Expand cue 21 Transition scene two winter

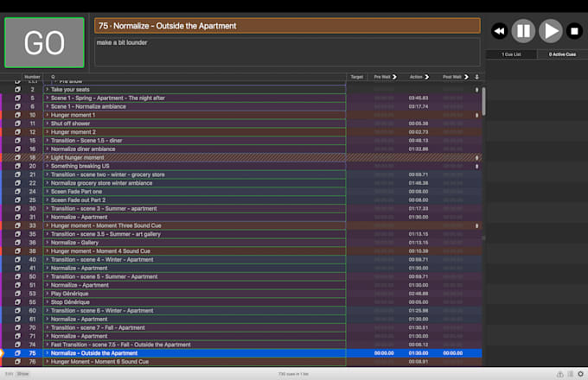pos(48,174)
